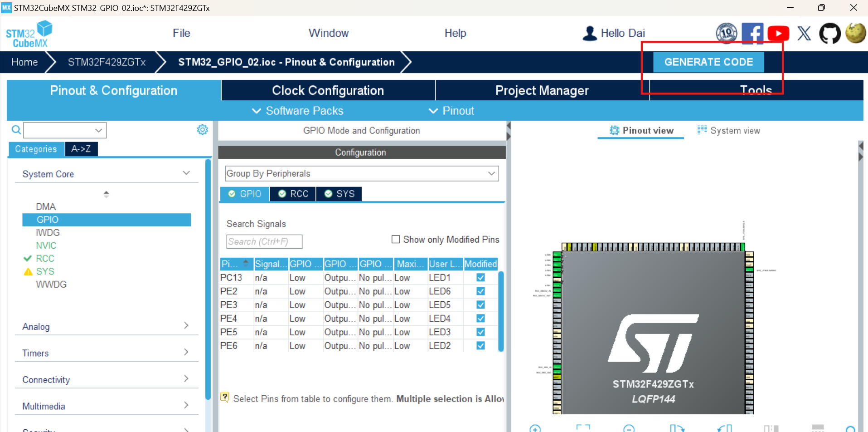The width and height of the screenshot is (868, 432).
Task: Open the Group By Peripherals dropdown
Action: pyautogui.click(x=362, y=173)
